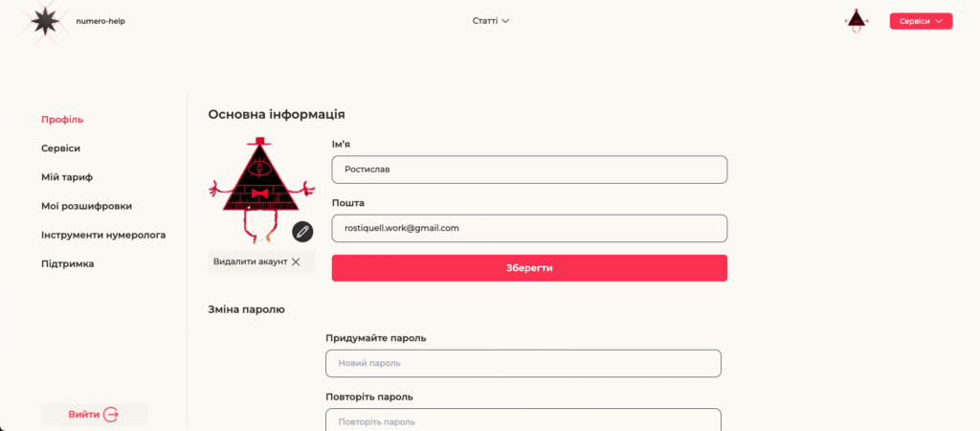Expand the Статті dropdown chevron

[505, 21]
